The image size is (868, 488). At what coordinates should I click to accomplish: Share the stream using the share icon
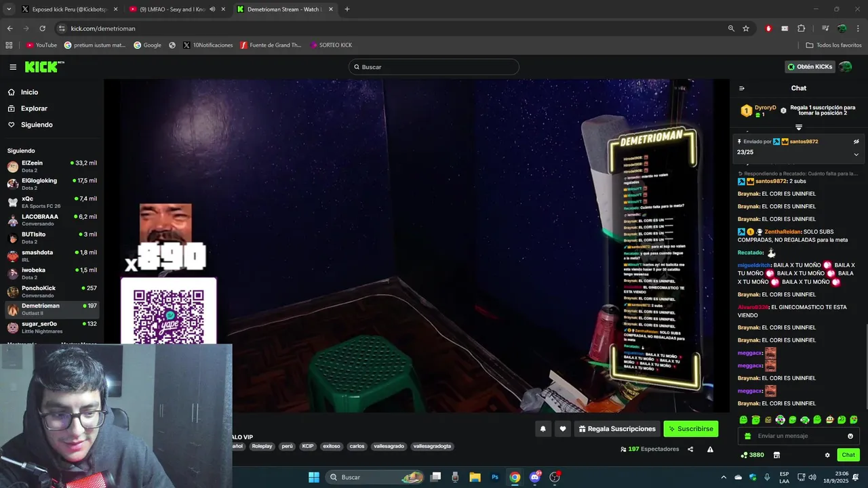[x=690, y=449]
